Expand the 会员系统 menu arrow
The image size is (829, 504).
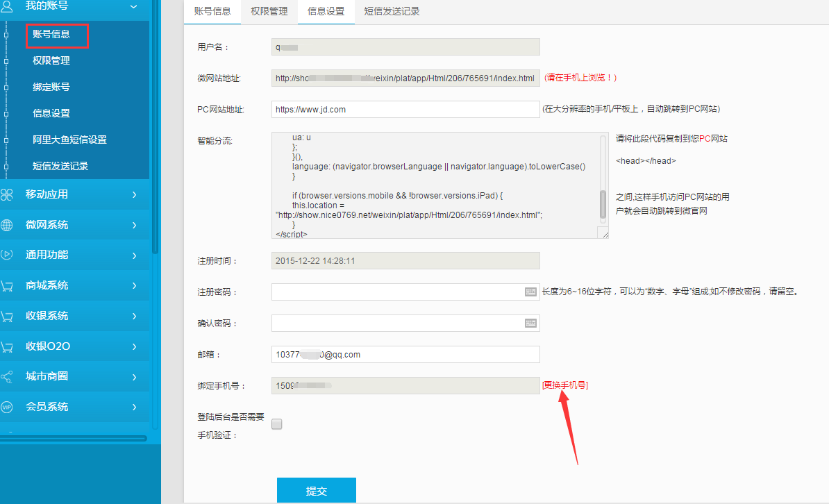[x=134, y=408]
